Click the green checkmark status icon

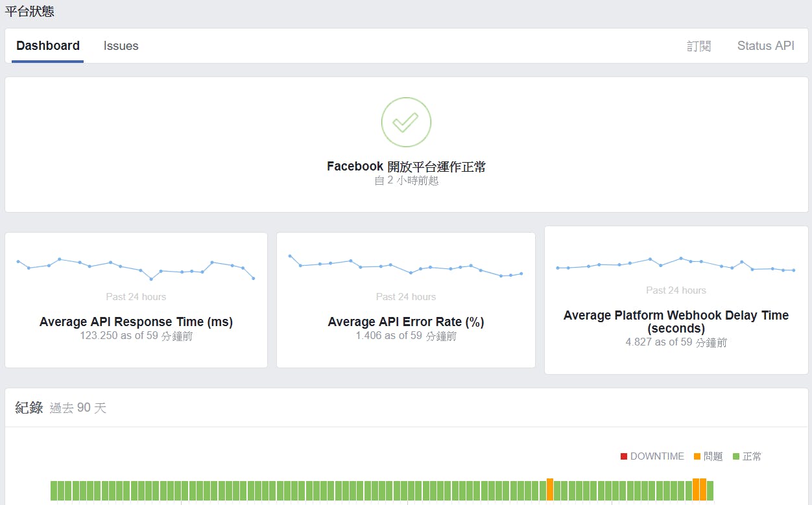point(406,122)
